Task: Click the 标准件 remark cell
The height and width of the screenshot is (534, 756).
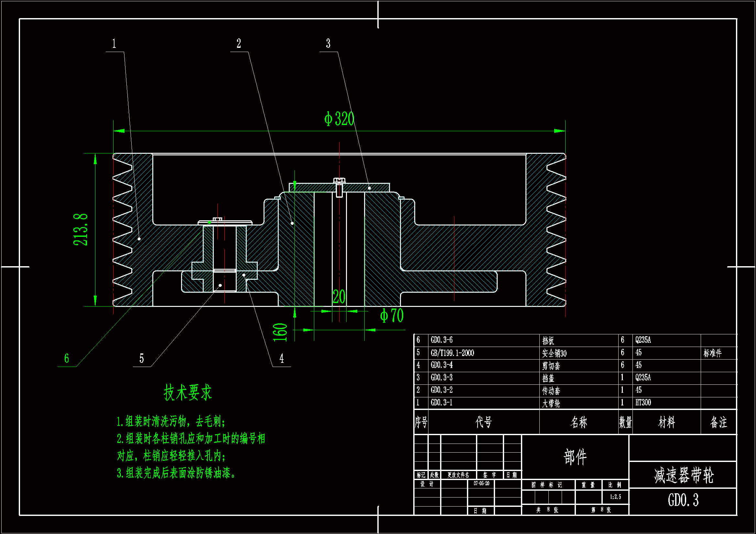Action: coord(712,353)
